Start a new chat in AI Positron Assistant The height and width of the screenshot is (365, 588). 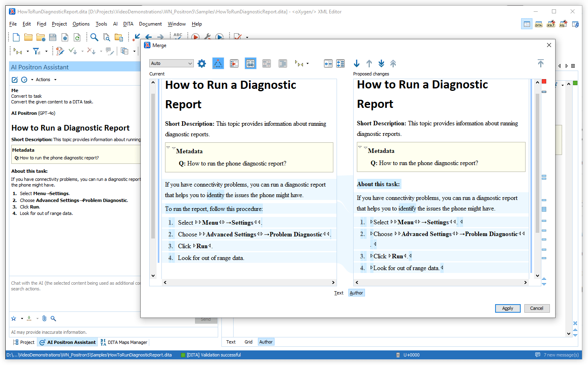(x=15, y=79)
